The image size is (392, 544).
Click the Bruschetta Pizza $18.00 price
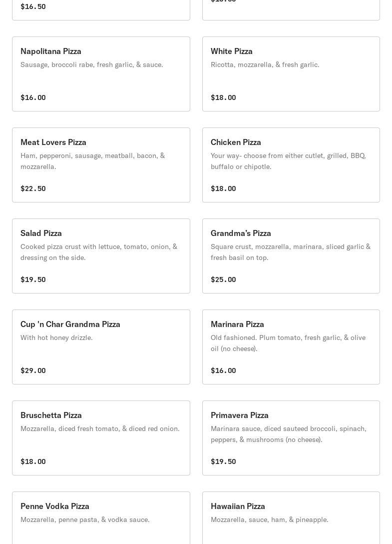(x=33, y=461)
